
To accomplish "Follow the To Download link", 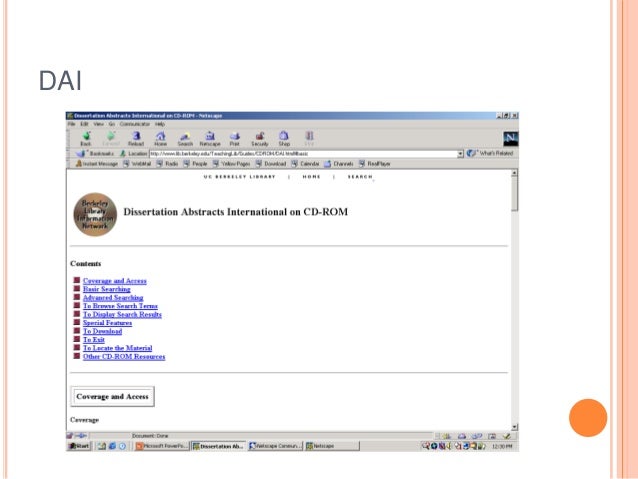I will pyautogui.click(x=103, y=331).
